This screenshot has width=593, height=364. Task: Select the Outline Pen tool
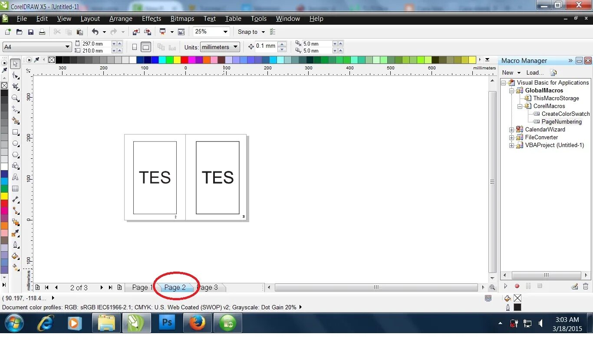coord(15,245)
